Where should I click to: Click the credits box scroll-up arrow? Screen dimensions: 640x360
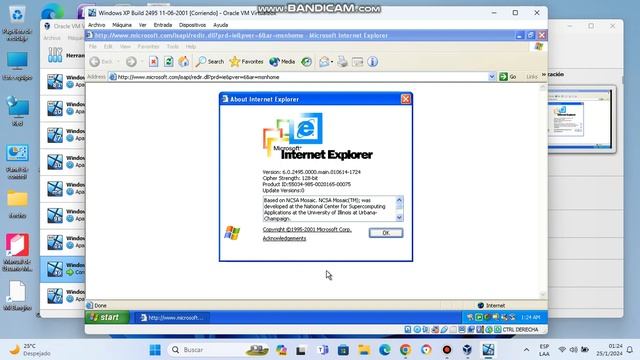click(399, 200)
